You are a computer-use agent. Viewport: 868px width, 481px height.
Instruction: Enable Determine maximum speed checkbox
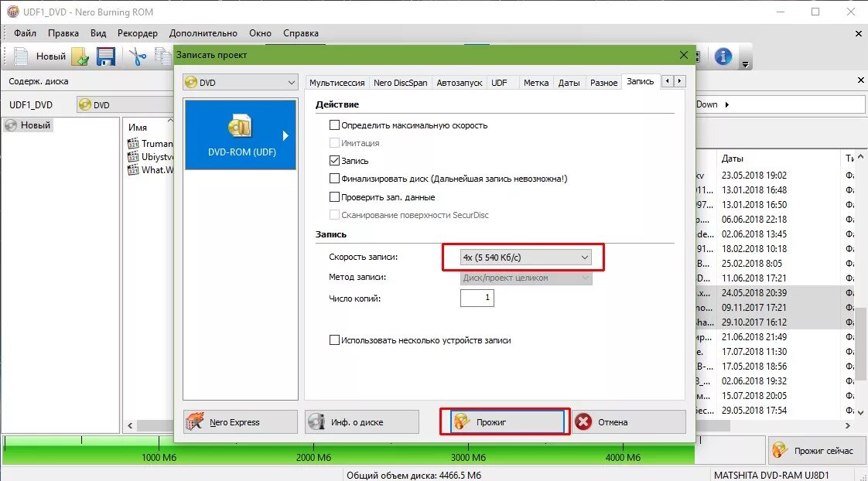pyautogui.click(x=334, y=125)
